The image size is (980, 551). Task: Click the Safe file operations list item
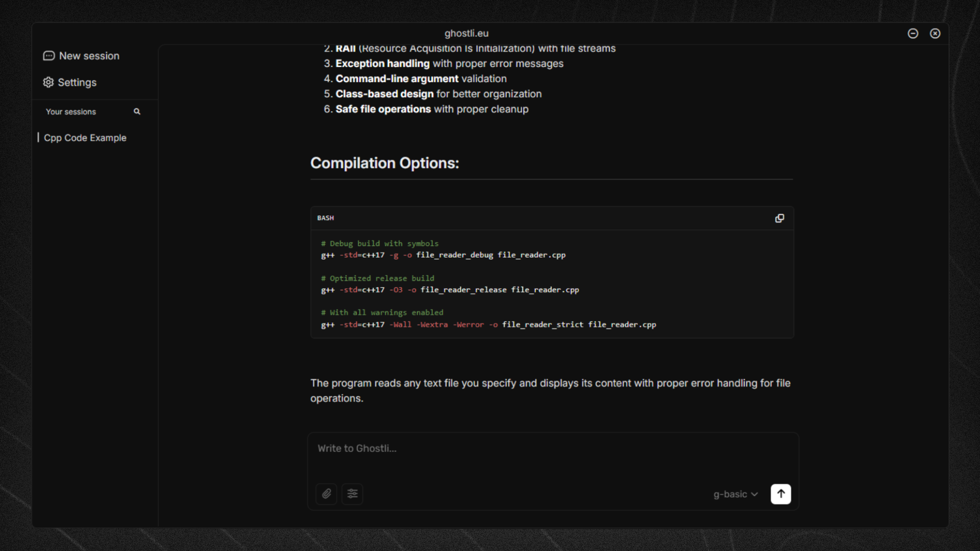pyautogui.click(x=426, y=109)
